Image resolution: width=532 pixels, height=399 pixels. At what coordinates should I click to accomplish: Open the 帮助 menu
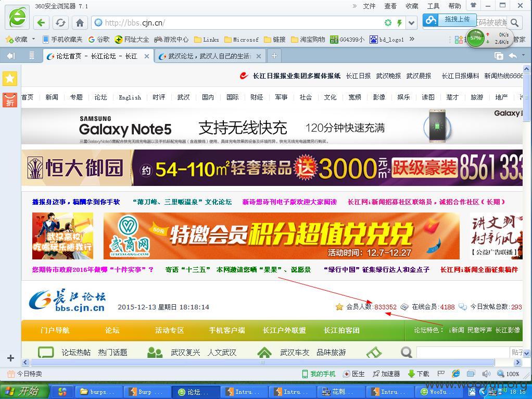pos(454,6)
